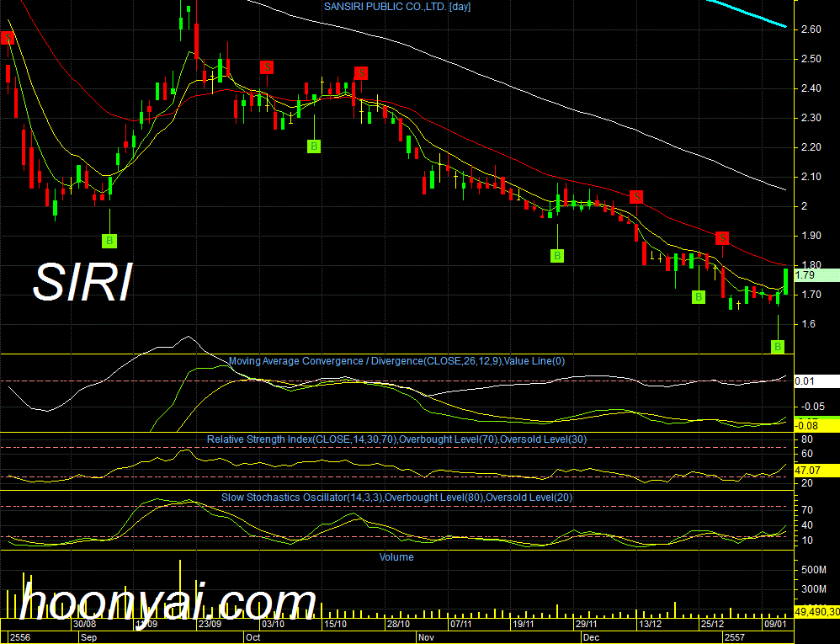Click the Oct month label
This screenshot has height=644, width=840.
pos(253,637)
